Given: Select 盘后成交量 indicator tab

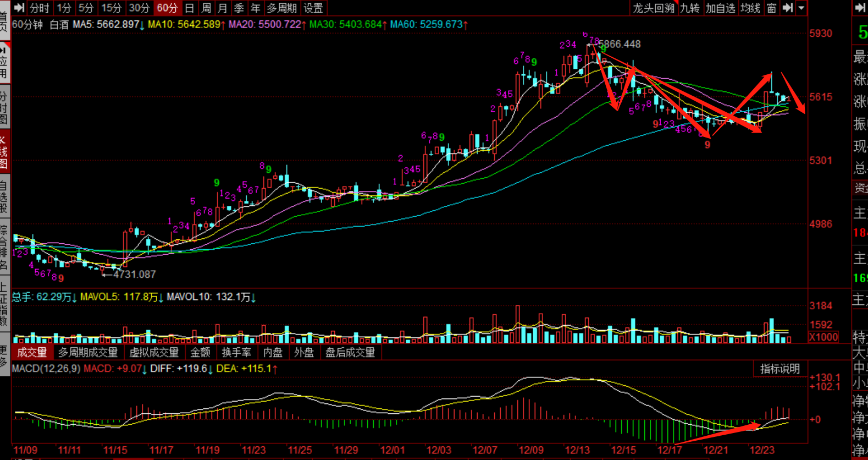Looking at the screenshot, I should (x=350, y=352).
